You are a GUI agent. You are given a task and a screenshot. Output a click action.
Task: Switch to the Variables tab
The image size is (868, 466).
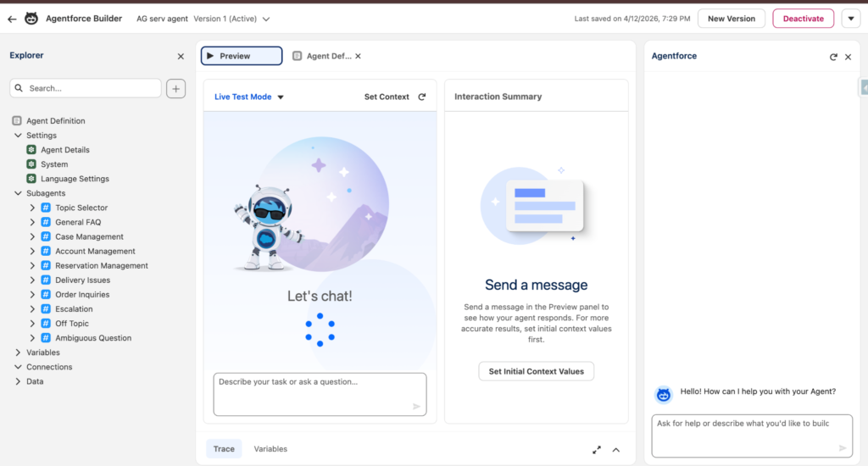(270, 449)
